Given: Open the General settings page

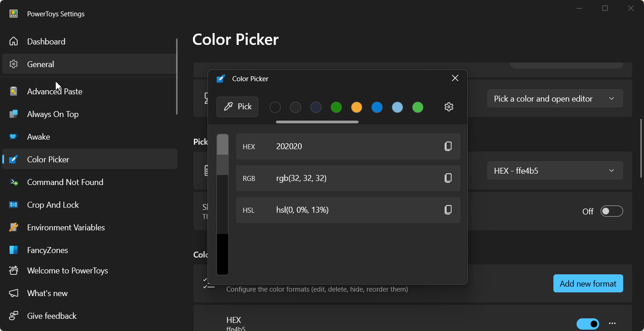Looking at the screenshot, I should [89, 64].
